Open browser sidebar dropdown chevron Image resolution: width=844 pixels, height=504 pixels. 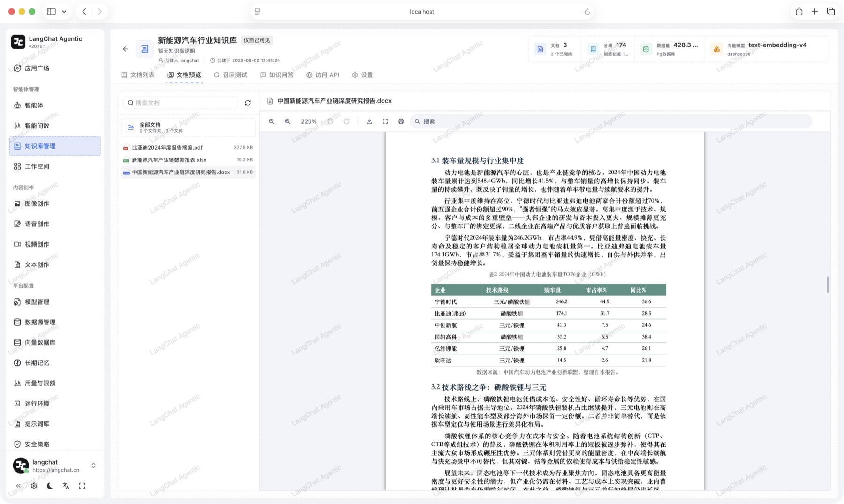(x=64, y=12)
